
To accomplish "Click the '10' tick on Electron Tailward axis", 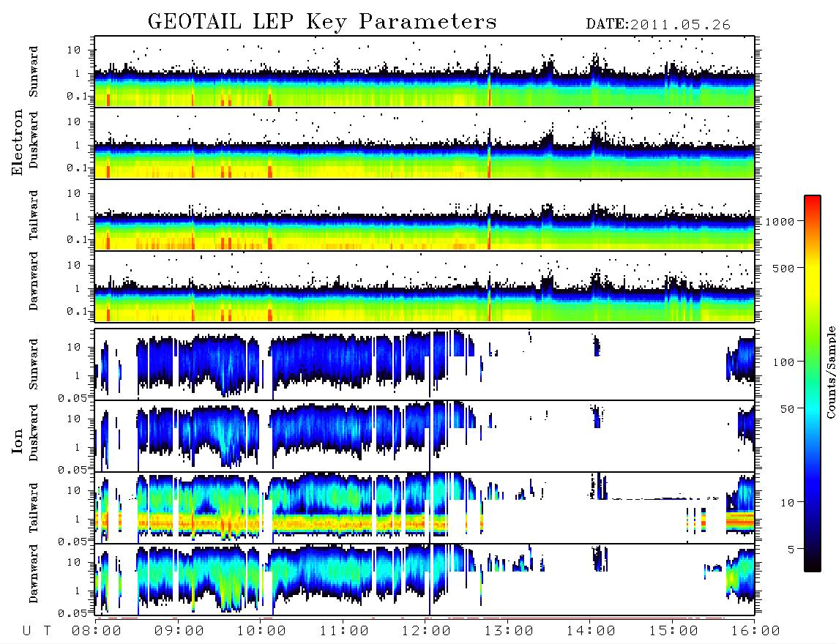I will point(74,193).
